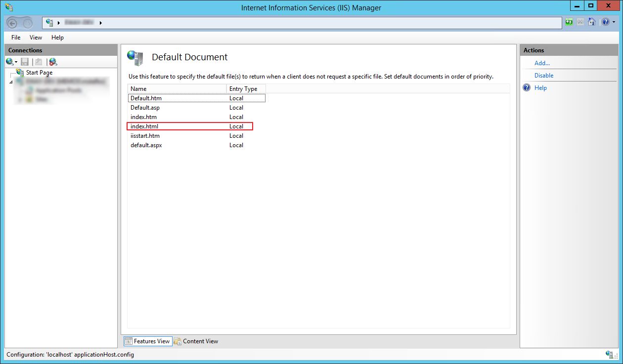Go back using the navigation Back arrow
This screenshot has height=364, width=623.
[13, 23]
